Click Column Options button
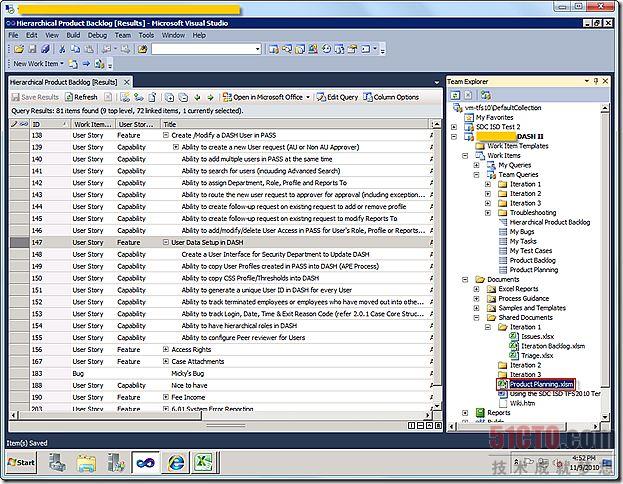The image size is (623, 484). (391, 97)
